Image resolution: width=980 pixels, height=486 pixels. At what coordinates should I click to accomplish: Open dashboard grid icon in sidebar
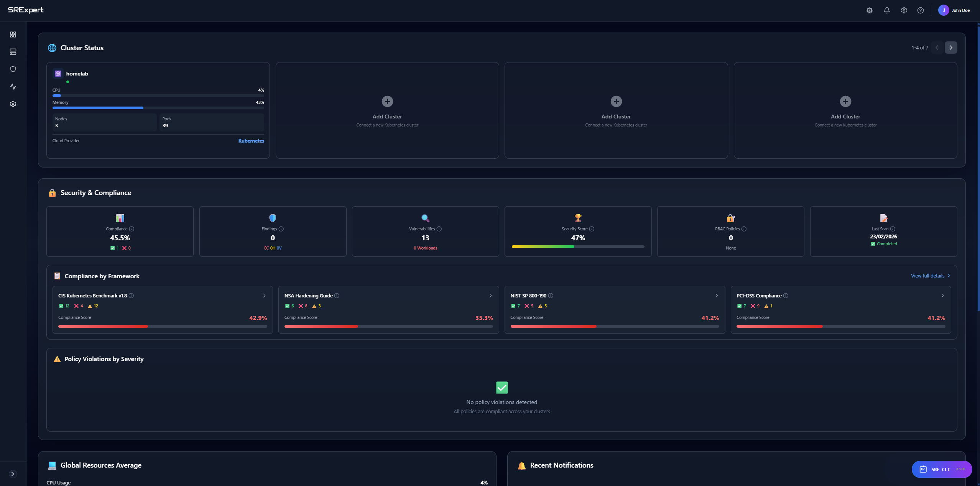13,34
